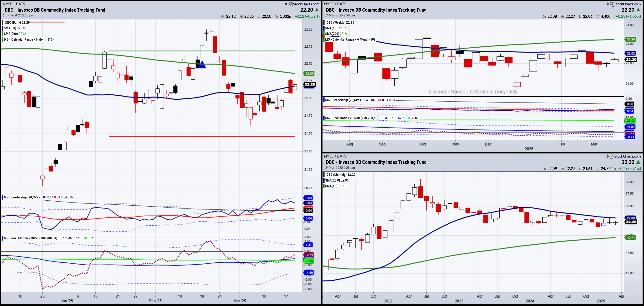Image resolution: width=644 pixels, height=306 pixels.
Task: Click green swatch next to daily SMA(200) 22.36
Action: tap(3, 34)
